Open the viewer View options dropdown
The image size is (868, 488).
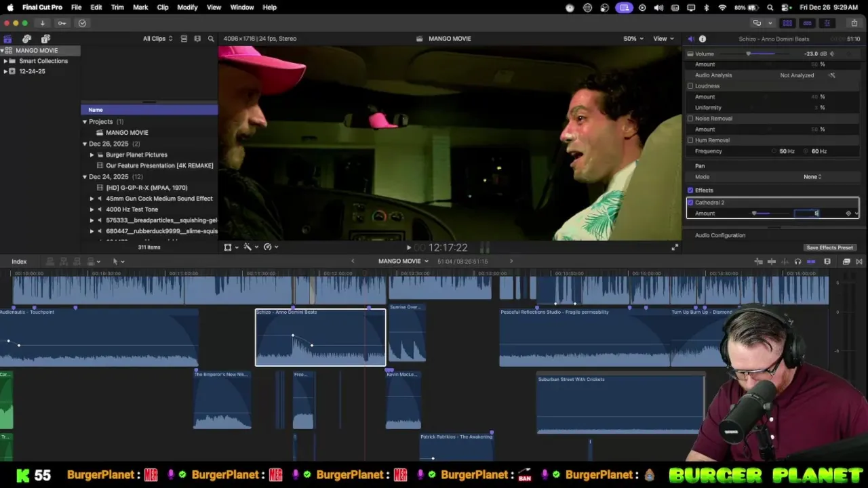click(663, 39)
